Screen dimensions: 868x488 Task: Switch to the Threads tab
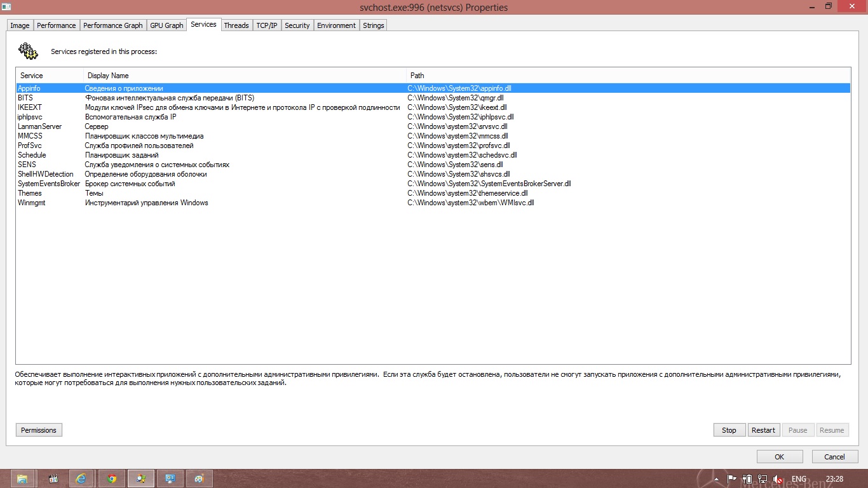pyautogui.click(x=236, y=25)
